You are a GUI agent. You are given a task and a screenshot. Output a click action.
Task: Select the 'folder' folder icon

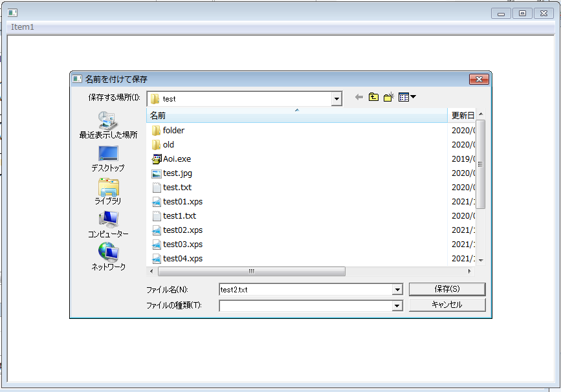(x=156, y=131)
